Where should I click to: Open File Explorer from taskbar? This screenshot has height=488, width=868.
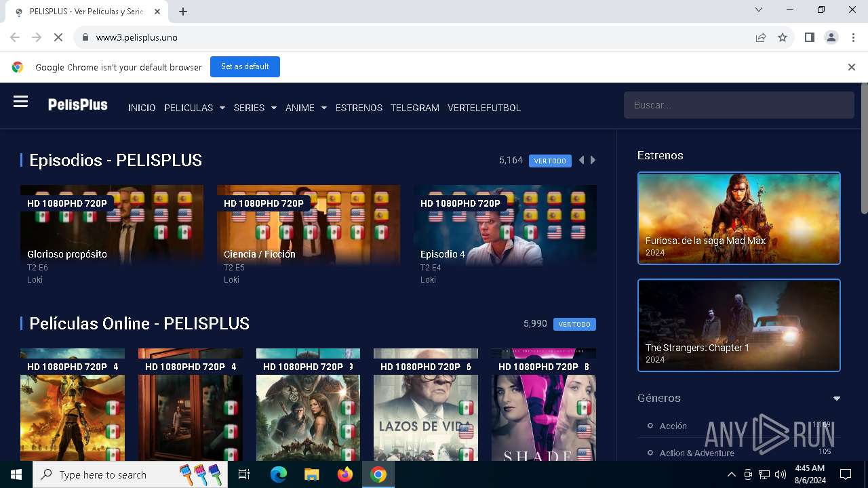tap(311, 474)
